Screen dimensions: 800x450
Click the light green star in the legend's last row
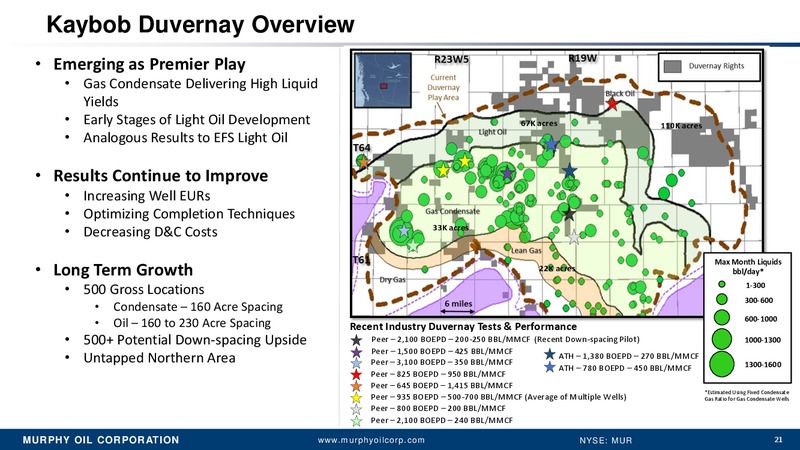point(357,421)
